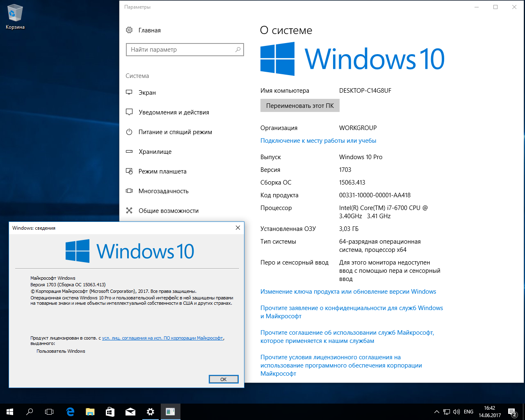Open the Store from the taskbar
Image resolution: width=525 pixels, height=420 pixels.
point(110,412)
